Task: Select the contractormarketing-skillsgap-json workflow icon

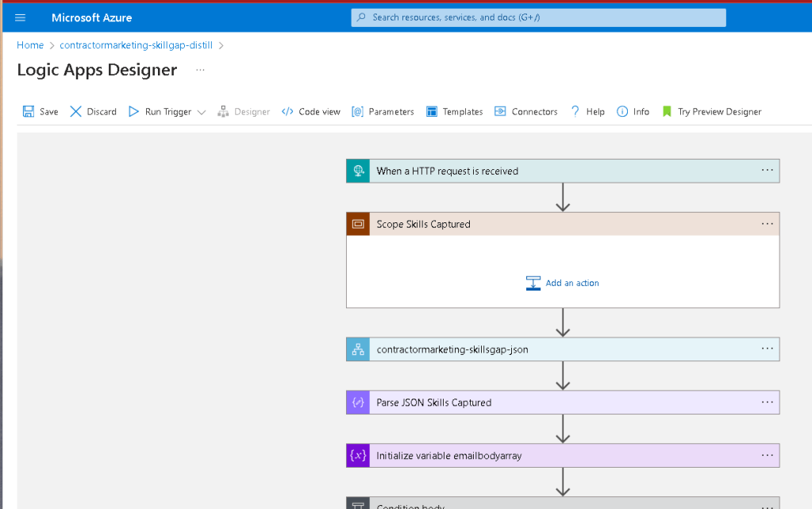Action: coord(358,349)
